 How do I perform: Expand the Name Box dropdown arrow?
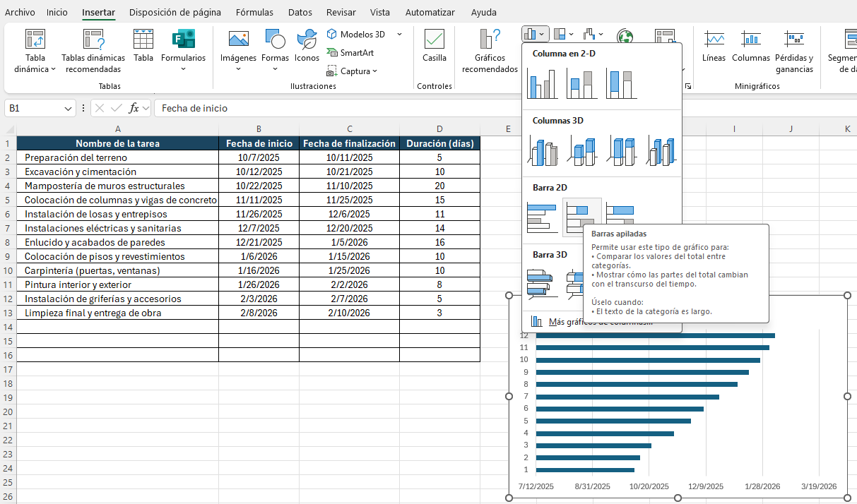[x=69, y=109]
